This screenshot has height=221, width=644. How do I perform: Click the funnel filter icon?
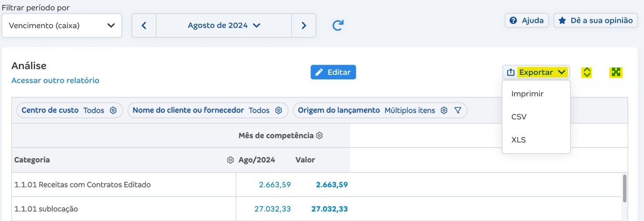pyautogui.click(x=458, y=110)
